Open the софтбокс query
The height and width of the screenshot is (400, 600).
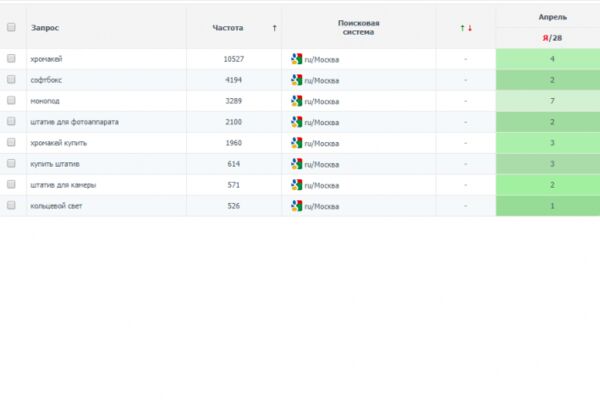click(x=46, y=80)
